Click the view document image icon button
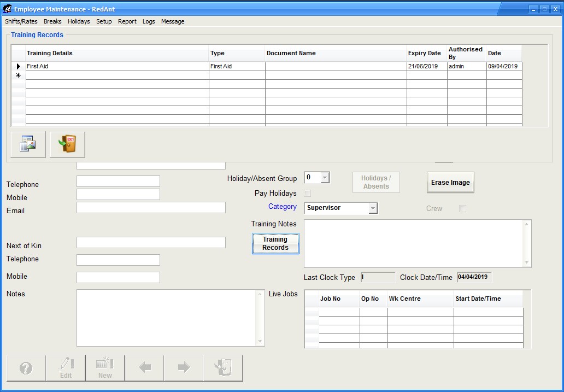This screenshot has height=392, width=564. [28, 144]
